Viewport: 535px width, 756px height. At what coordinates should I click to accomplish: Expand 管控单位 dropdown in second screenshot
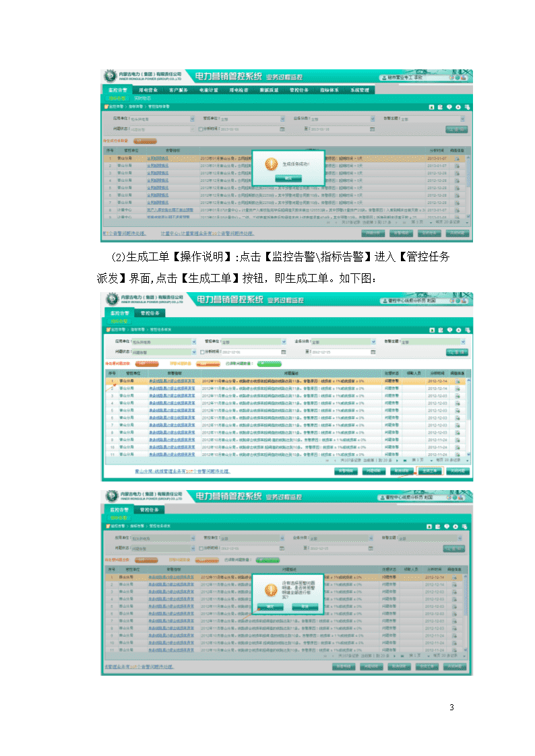[284, 342]
